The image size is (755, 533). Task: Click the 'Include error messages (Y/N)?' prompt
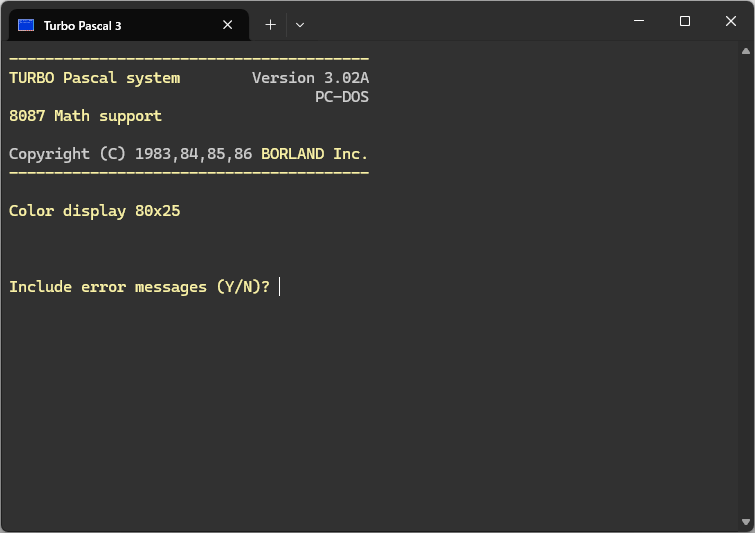click(140, 287)
